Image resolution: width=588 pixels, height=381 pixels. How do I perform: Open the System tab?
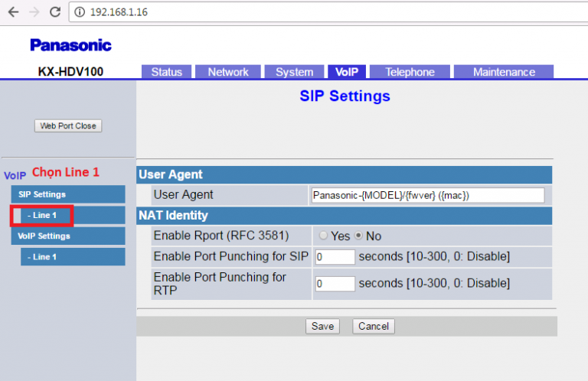click(294, 72)
